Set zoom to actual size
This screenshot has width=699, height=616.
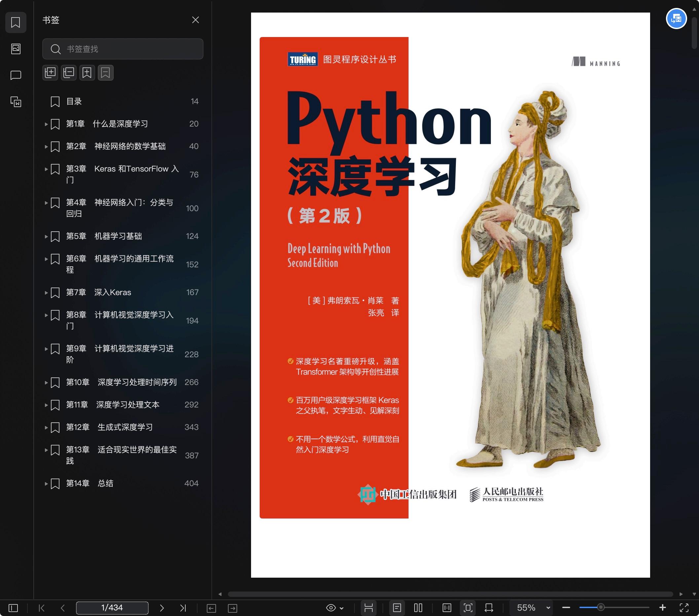[x=447, y=608]
